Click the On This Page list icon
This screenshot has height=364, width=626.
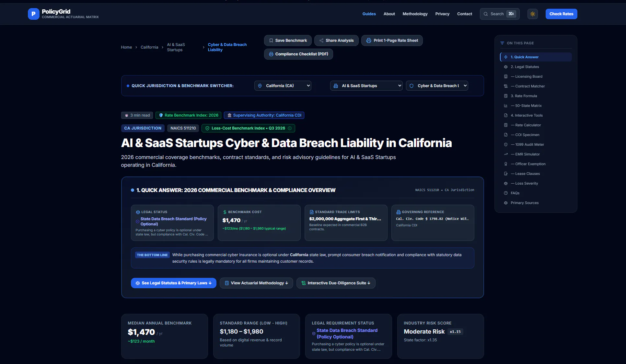(x=502, y=43)
